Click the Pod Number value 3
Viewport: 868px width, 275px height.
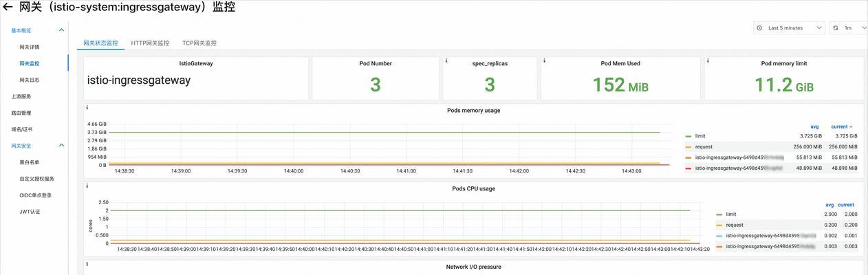tap(376, 85)
